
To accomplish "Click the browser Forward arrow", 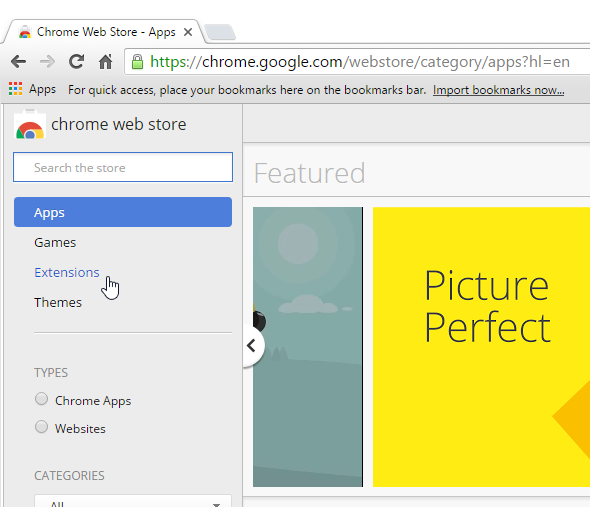I will tap(47, 61).
